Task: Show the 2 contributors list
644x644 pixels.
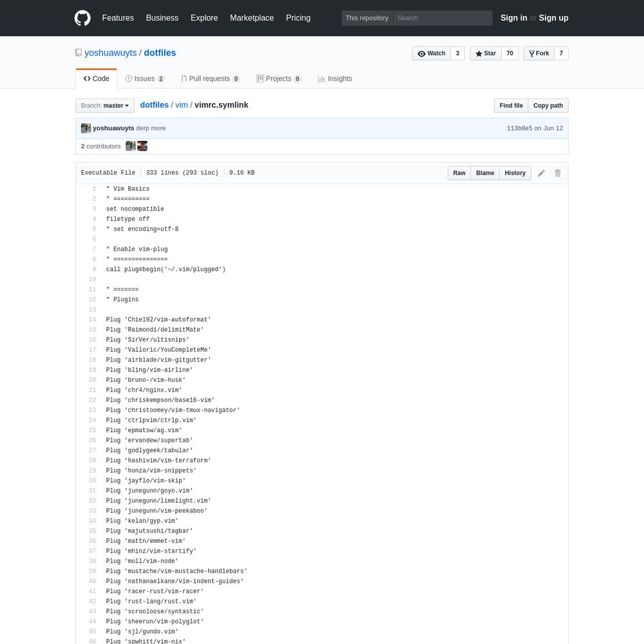Action: click(x=100, y=146)
